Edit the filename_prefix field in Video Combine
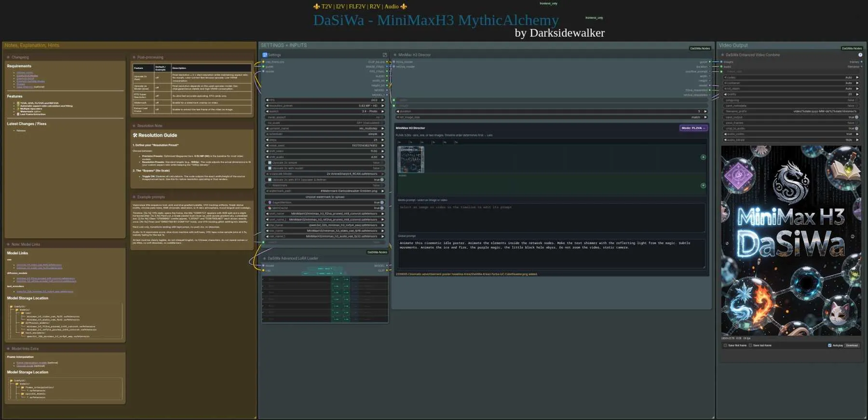Image resolution: width=868 pixels, height=420 pixels. 791,112
